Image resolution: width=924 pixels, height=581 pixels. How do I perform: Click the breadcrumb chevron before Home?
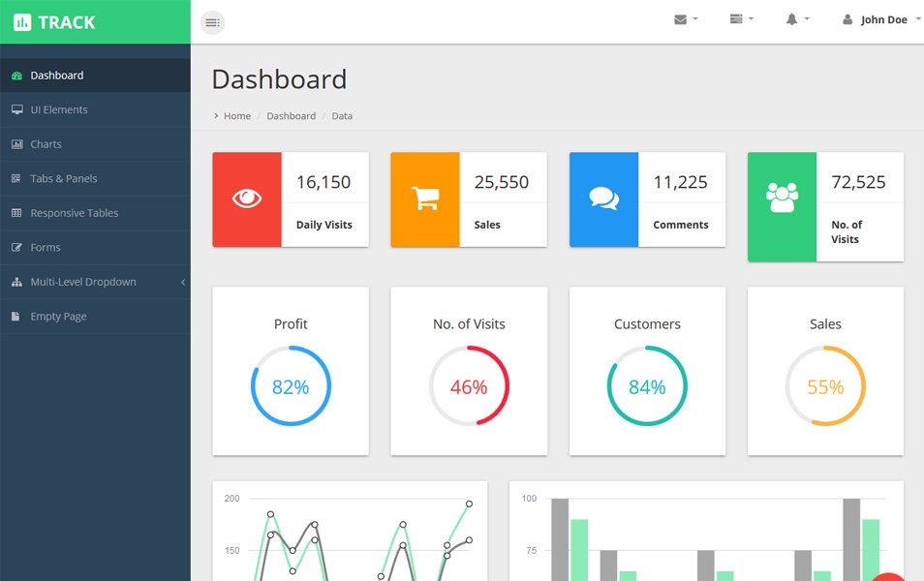[x=216, y=116]
